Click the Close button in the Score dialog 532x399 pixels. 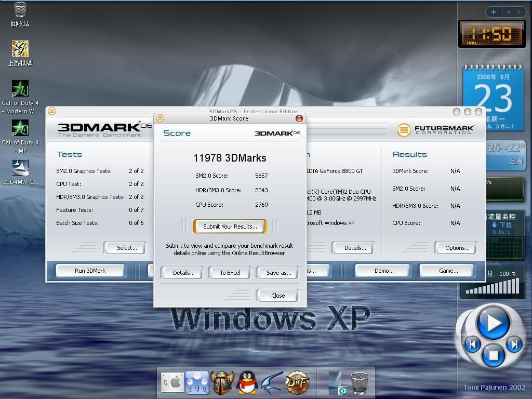278,296
